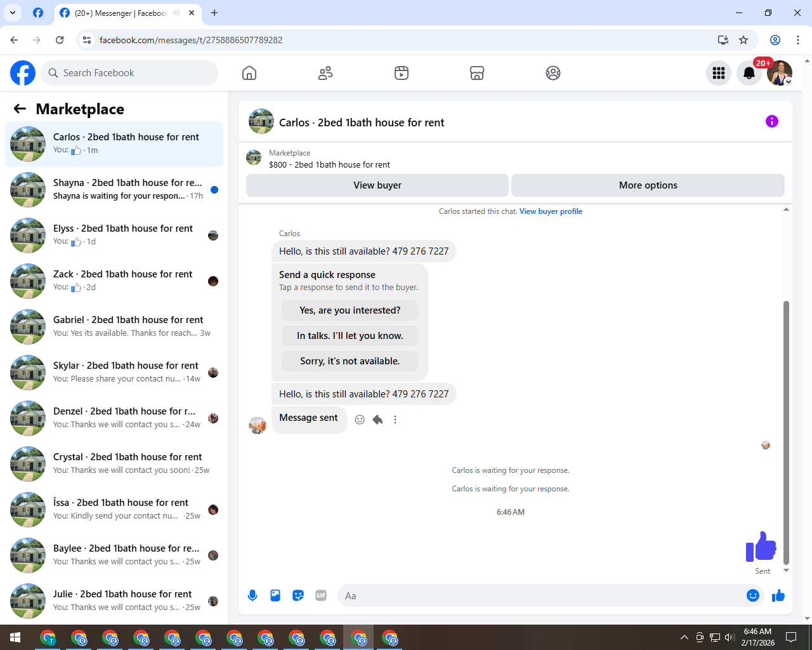812x650 pixels.
Task: Click the browser address bar URL
Action: 191,40
